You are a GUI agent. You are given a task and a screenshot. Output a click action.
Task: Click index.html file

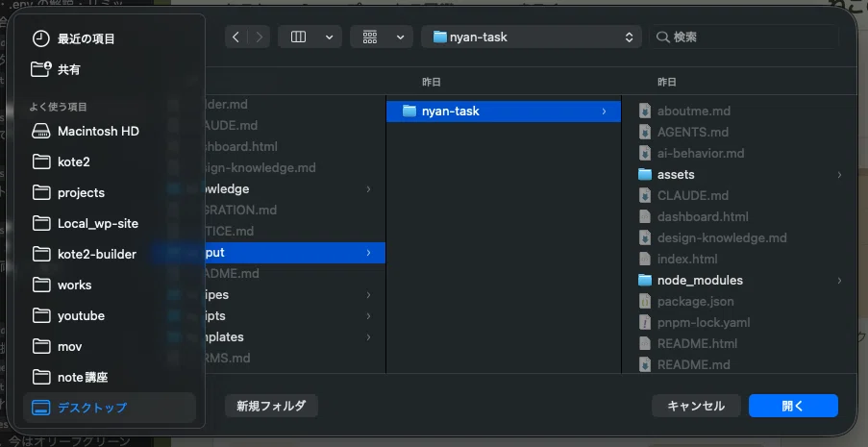[687, 260]
